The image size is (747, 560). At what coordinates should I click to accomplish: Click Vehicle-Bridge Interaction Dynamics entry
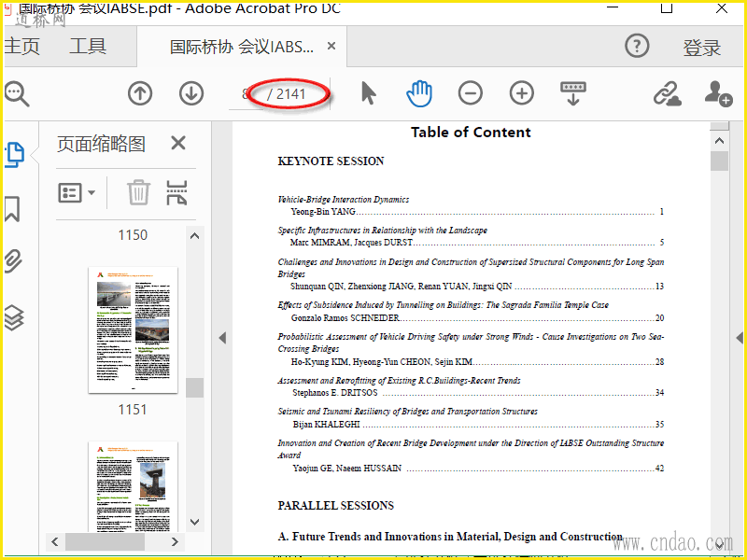tap(344, 200)
